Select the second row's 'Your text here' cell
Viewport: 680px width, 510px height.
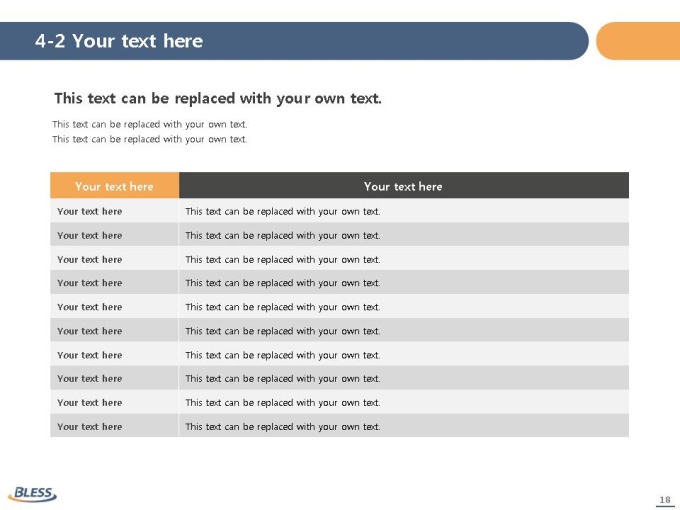tap(114, 235)
